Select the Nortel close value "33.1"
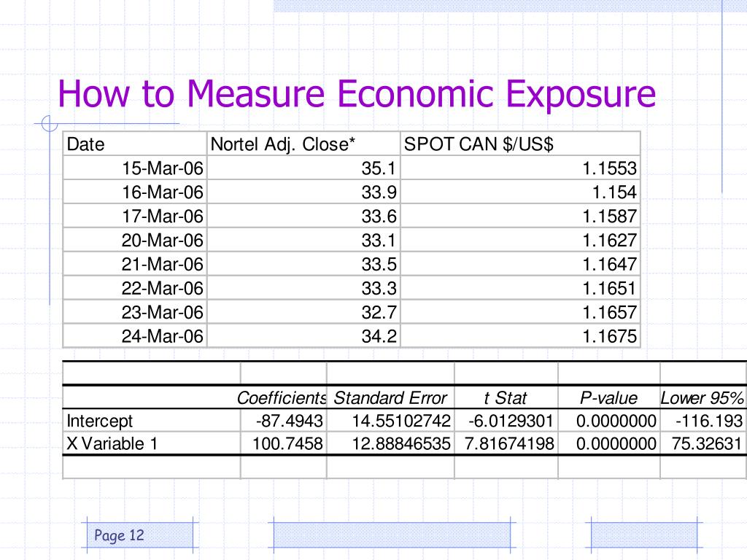Image resolution: width=747 pixels, height=560 pixels. click(x=303, y=240)
